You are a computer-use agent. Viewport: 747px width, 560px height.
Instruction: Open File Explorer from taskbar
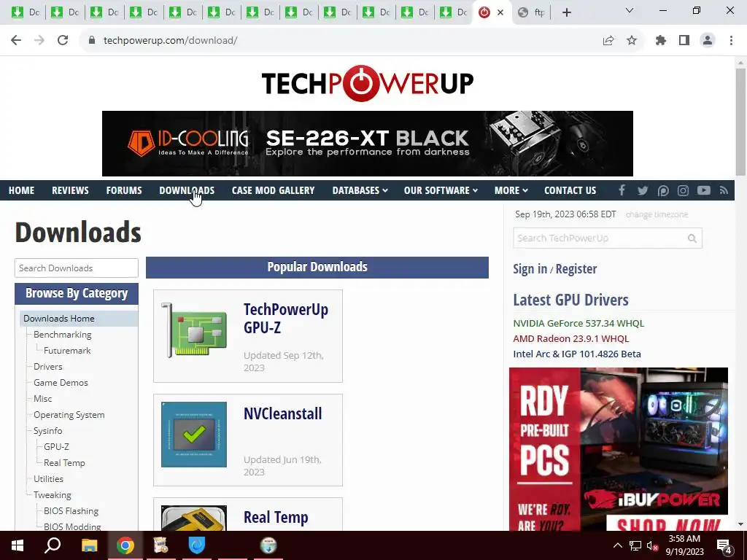pos(89,545)
